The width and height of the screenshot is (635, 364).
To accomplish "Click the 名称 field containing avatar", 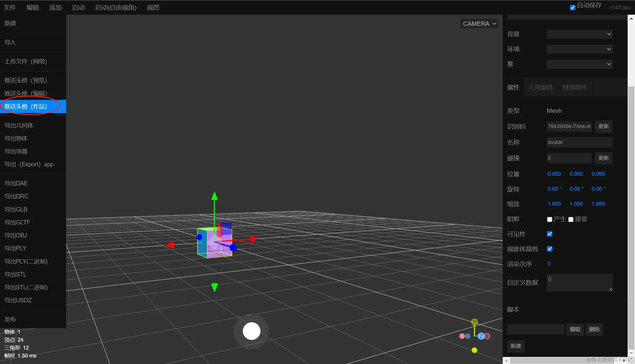I will pos(579,142).
